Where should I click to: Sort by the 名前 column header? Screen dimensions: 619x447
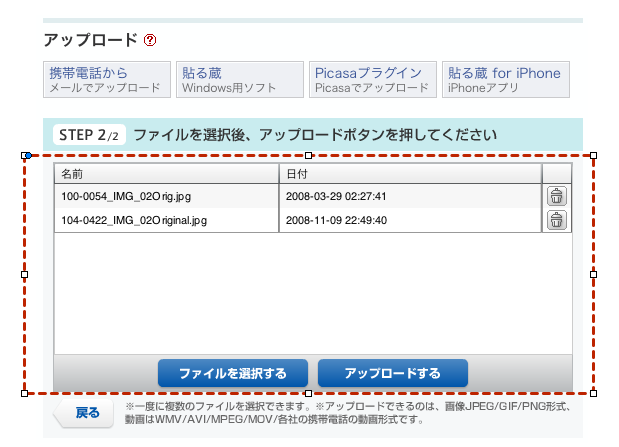coord(166,174)
